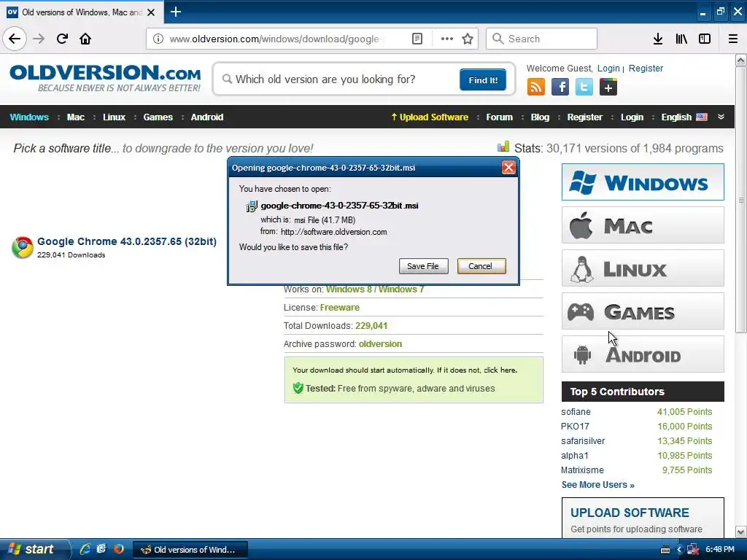
Task: Click the 'click here' download link
Action: [500, 370]
